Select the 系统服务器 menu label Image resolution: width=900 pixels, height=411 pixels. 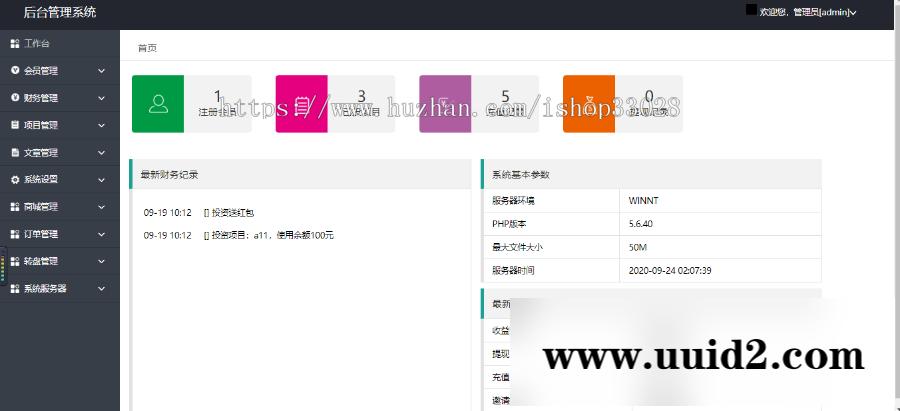click(45, 289)
